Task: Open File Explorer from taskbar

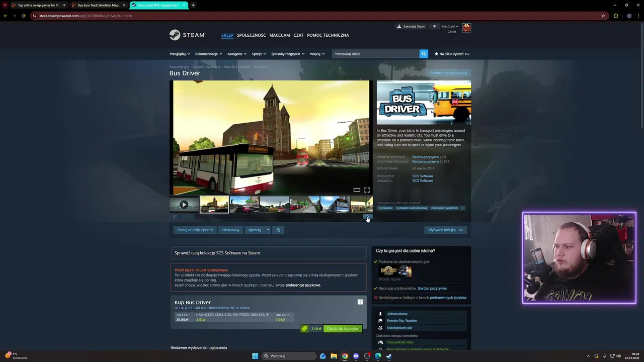Action: 334,356
